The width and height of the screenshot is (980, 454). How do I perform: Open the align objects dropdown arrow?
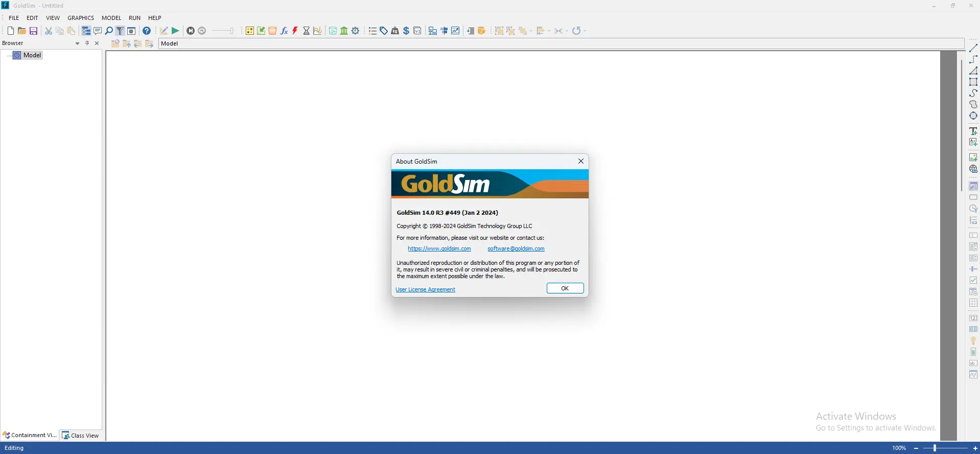coord(549,31)
